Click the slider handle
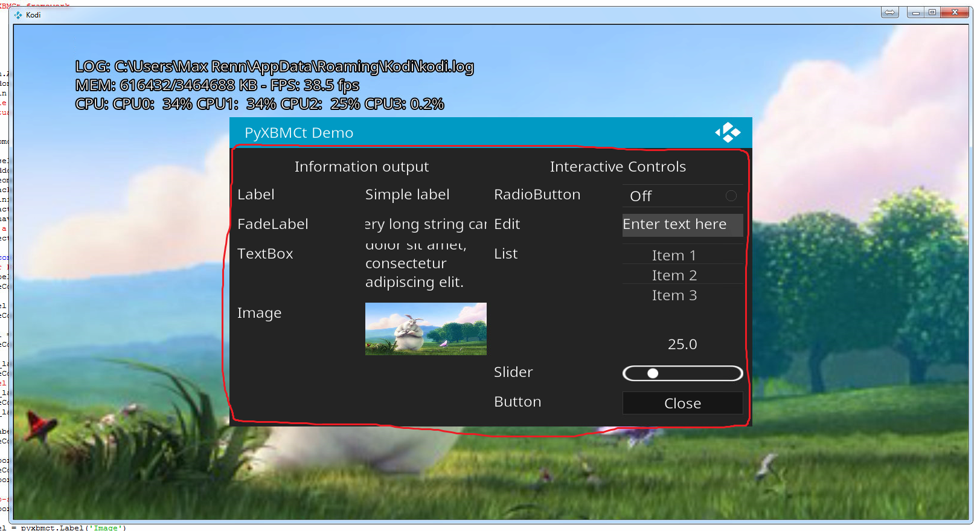The height and width of the screenshot is (531, 980). (653, 373)
